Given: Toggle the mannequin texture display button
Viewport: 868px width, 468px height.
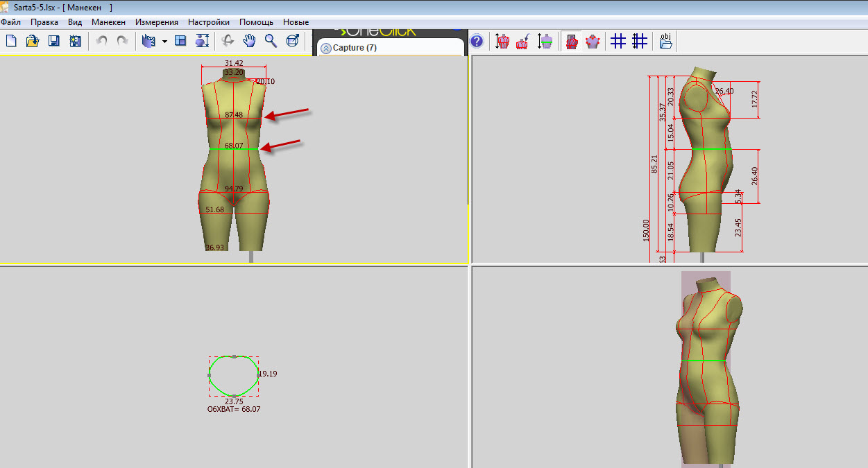Looking at the screenshot, I should (571, 41).
